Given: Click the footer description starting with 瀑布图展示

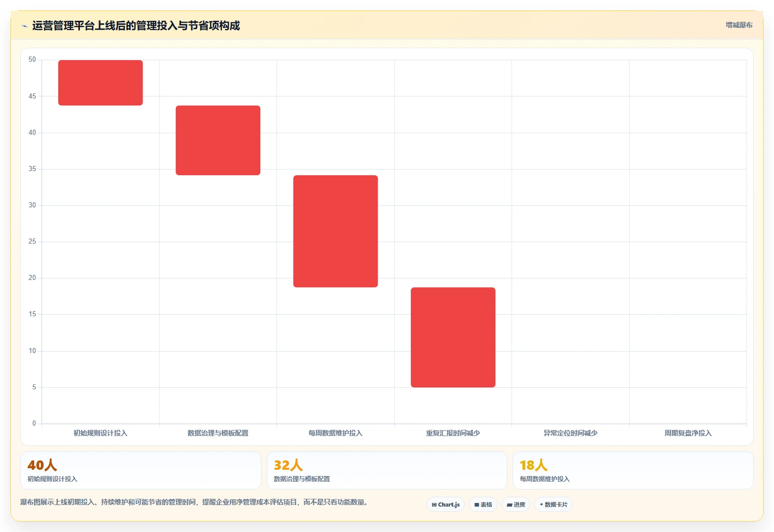Looking at the screenshot, I should click(x=195, y=502).
